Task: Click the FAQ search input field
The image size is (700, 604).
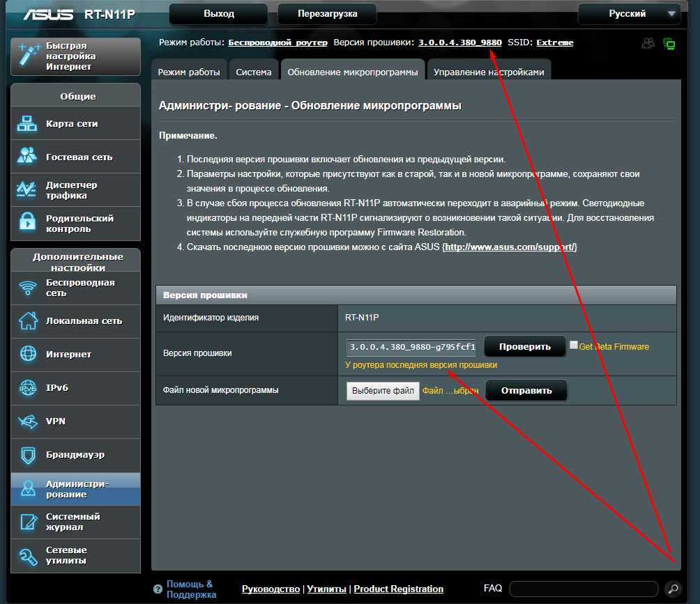Action: tap(584, 589)
